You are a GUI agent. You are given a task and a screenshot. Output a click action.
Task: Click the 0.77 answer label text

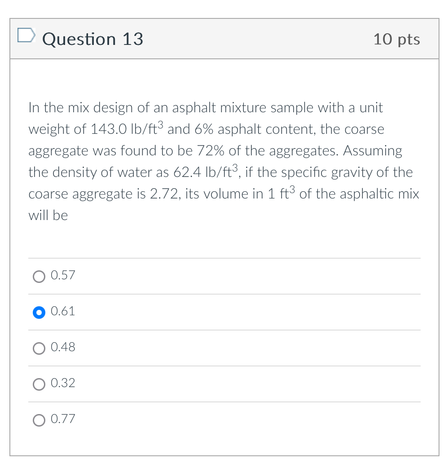(x=63, y=419)
